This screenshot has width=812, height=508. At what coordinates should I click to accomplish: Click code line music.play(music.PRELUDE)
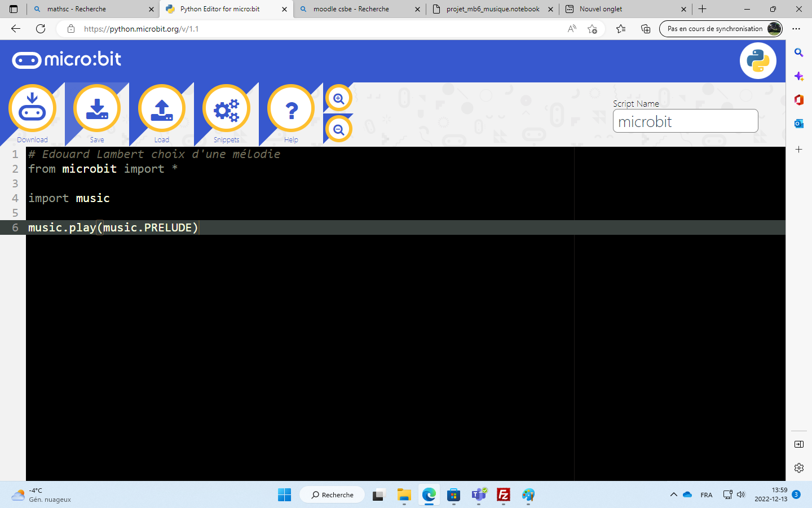(113, 227)
